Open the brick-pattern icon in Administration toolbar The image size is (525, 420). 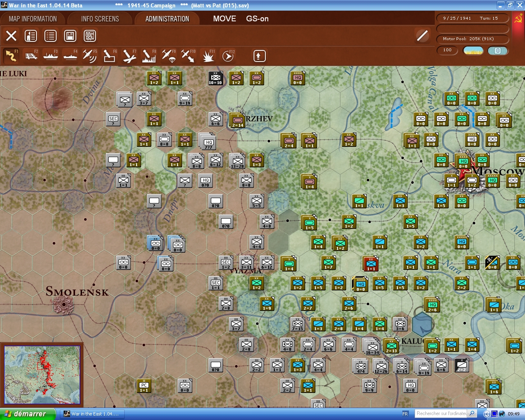(90, 36)
